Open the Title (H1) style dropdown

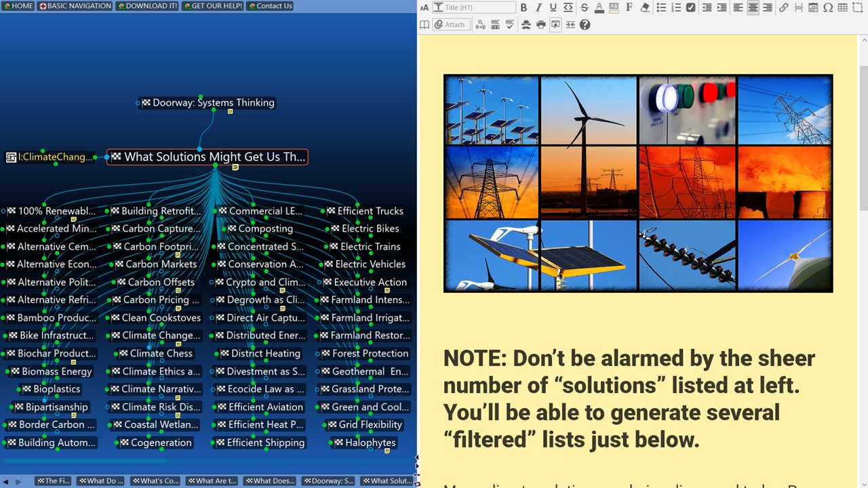(x=474, y=8)
